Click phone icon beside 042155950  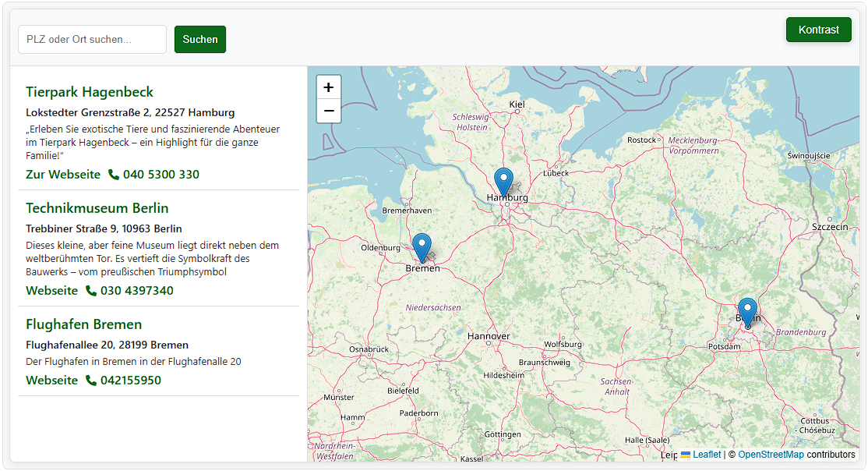(91, 381)
